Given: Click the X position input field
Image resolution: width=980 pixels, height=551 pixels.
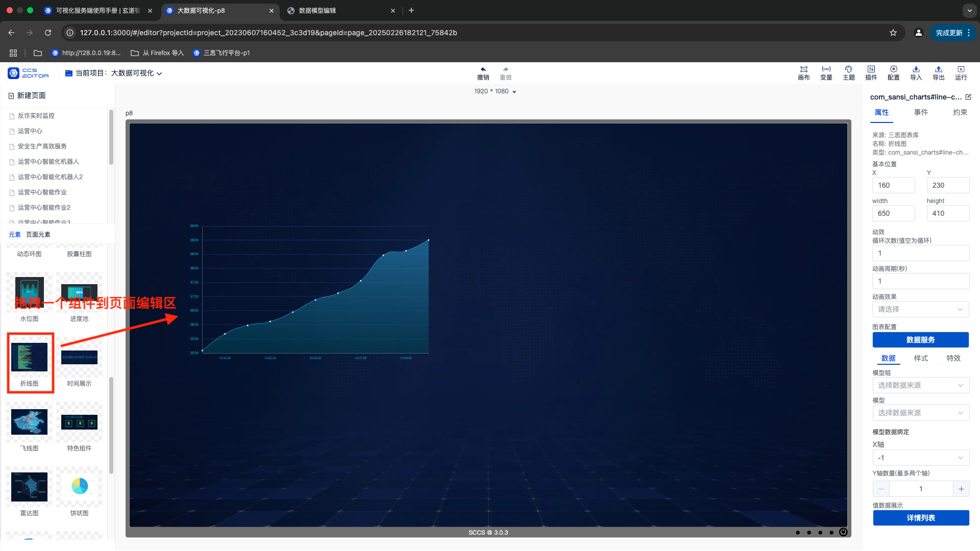Looking at the screenshot, I should (893, 185).
